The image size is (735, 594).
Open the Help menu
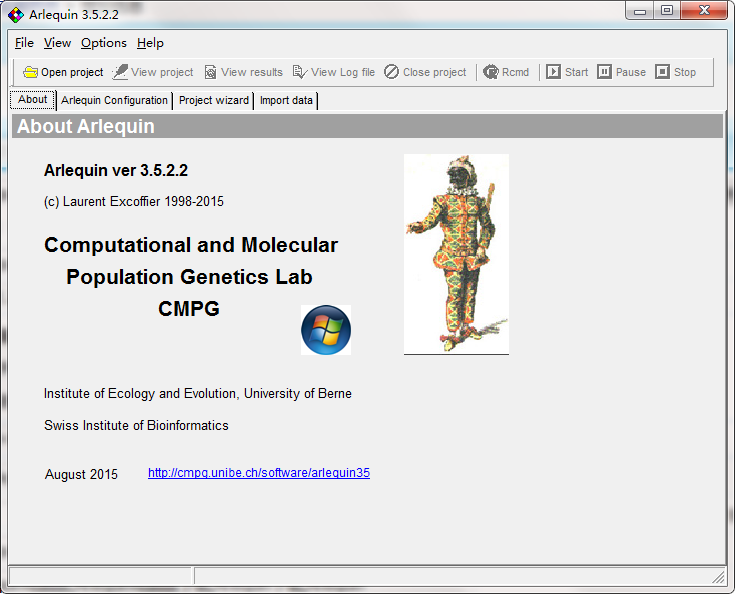tap(150, 43)
